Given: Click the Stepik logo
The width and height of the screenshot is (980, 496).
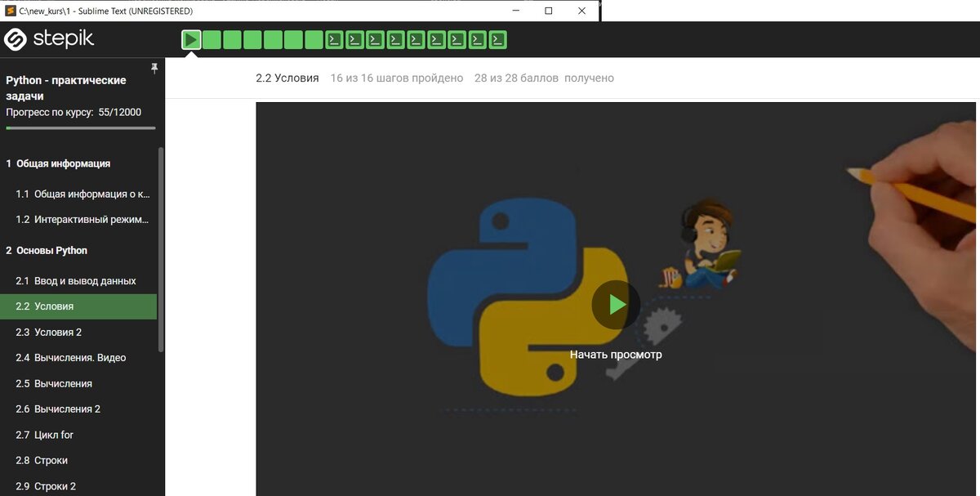Looking at the screenshot, I should 49,39.
